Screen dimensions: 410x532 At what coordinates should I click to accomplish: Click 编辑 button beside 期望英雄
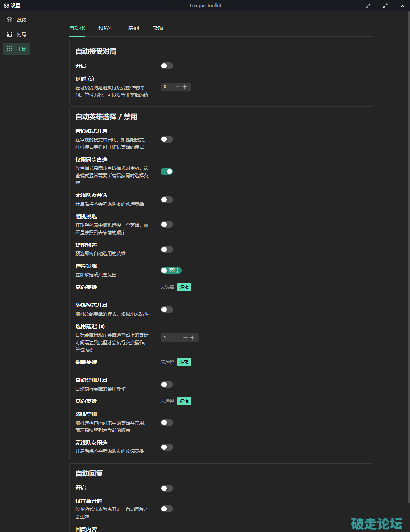(184, 362)
